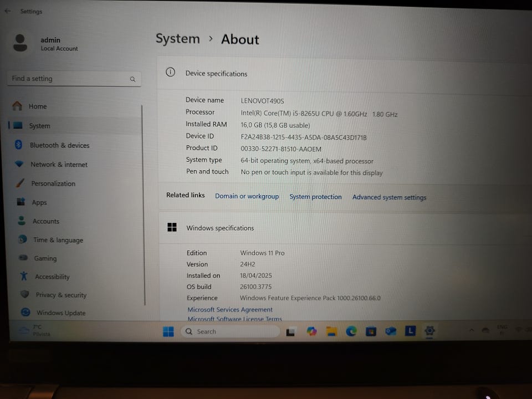Click the magnifier icon in Find a setting
This screenshot has width=532, height=399.
pos(132,79)
